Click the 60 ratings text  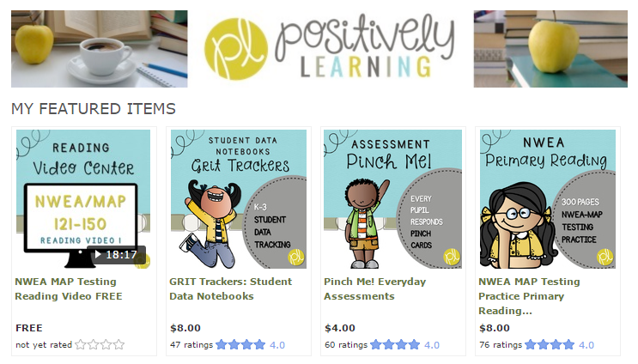pos(346,345)
